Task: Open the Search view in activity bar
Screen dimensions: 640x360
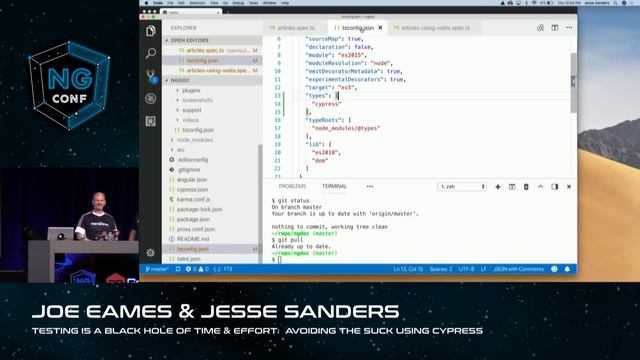Action: (151, 53)
